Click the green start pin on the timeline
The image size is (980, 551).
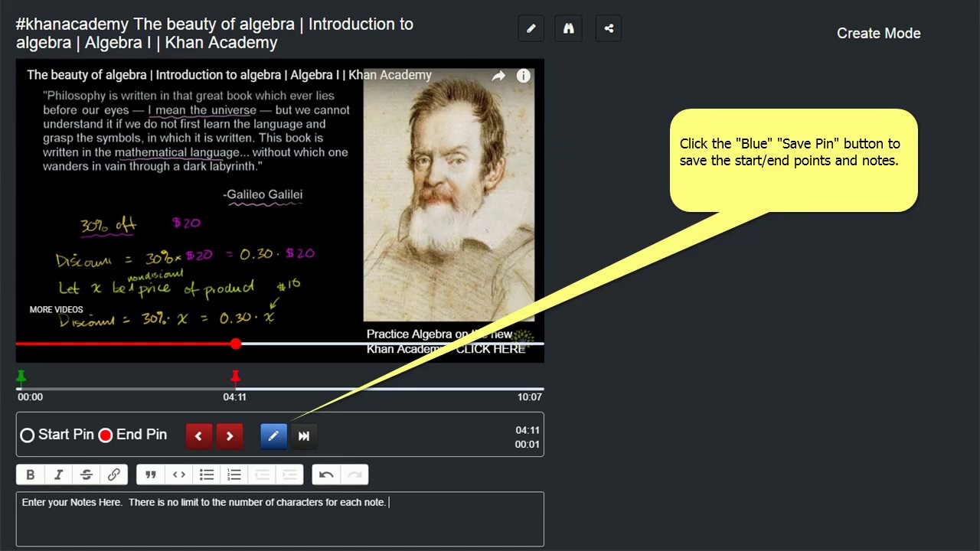[x=21, y=376]
